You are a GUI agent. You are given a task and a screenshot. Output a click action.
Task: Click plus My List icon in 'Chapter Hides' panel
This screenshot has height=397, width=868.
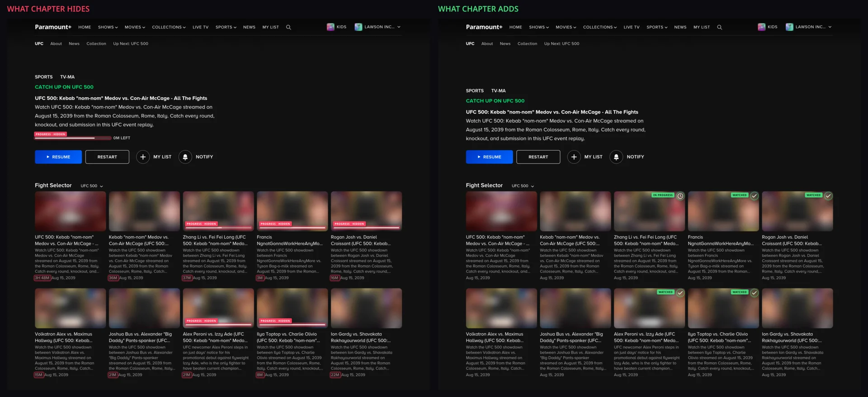point(143,157)
